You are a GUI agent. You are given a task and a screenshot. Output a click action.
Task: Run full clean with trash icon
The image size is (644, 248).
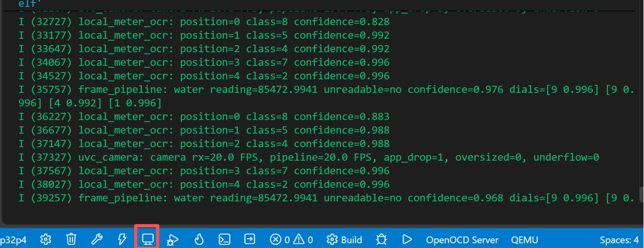(71, 239)
